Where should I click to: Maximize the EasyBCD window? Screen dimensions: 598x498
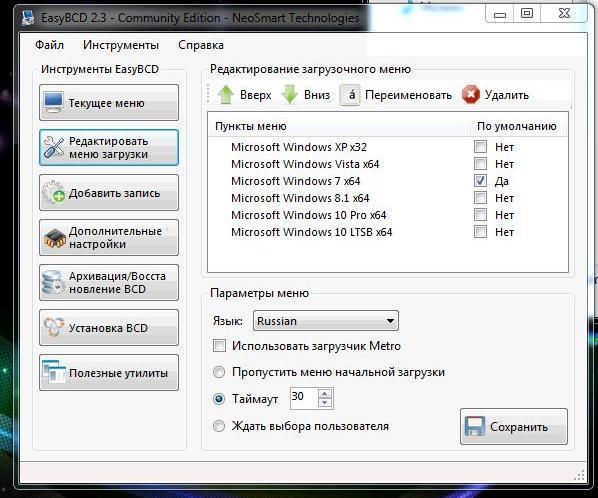tap(527, 14)
